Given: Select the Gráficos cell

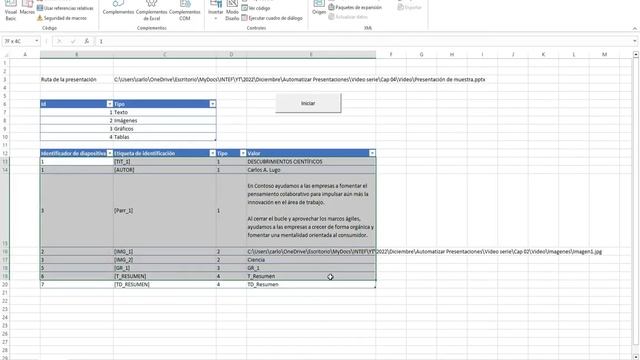Looking at the screenshot, I should click(165, 129).
